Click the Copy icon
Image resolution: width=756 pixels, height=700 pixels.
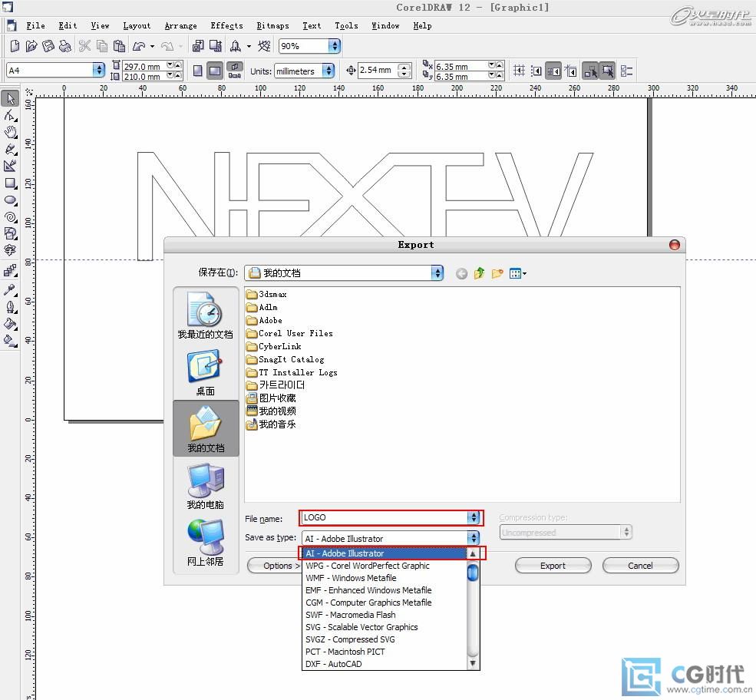click(102, 46)
